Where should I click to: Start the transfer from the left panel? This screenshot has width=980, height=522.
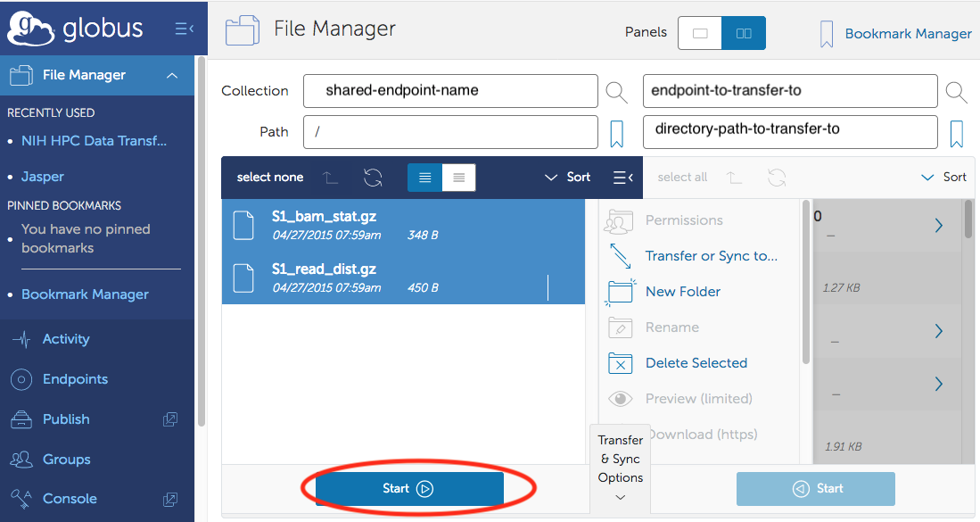[409, 488]
